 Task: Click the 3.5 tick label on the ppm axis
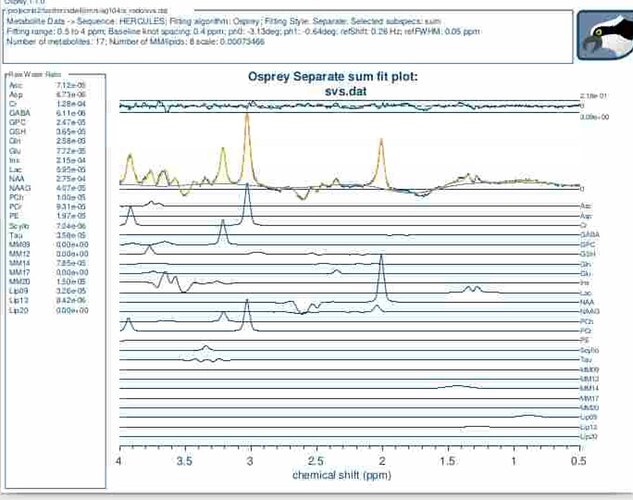tap(185, 461)
